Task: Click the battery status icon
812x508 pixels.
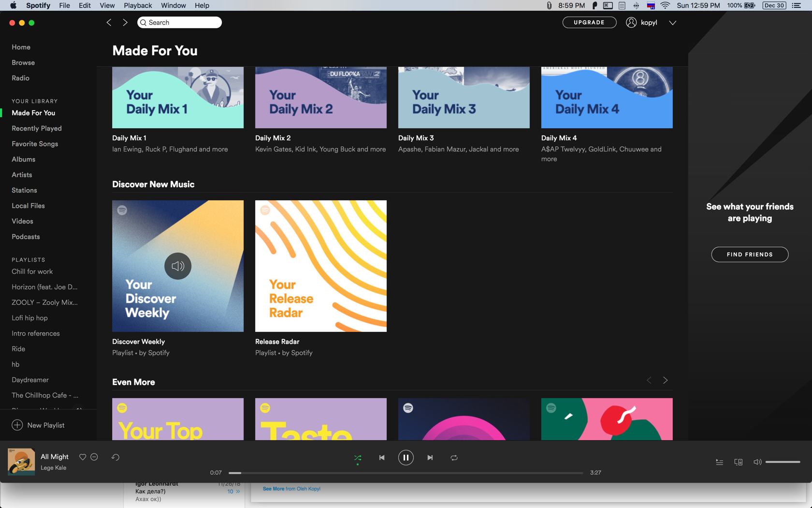Action: point(750,5)
